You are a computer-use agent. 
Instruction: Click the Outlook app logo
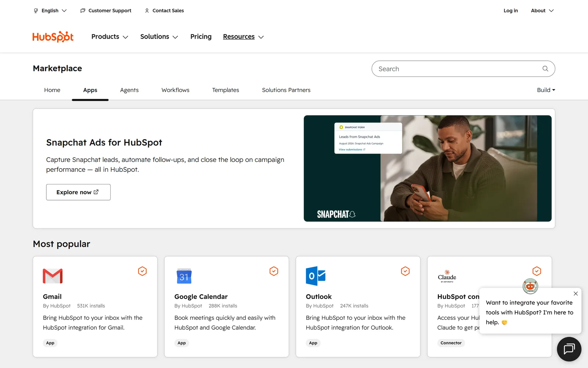coord(316,276)
